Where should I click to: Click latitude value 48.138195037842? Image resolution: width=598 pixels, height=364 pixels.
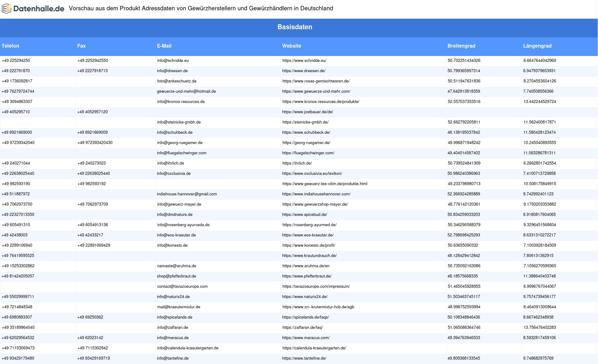(464, 133)
